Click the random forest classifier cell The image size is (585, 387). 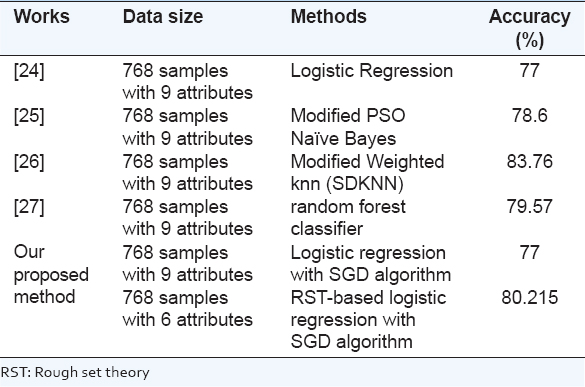click(348, 218)
